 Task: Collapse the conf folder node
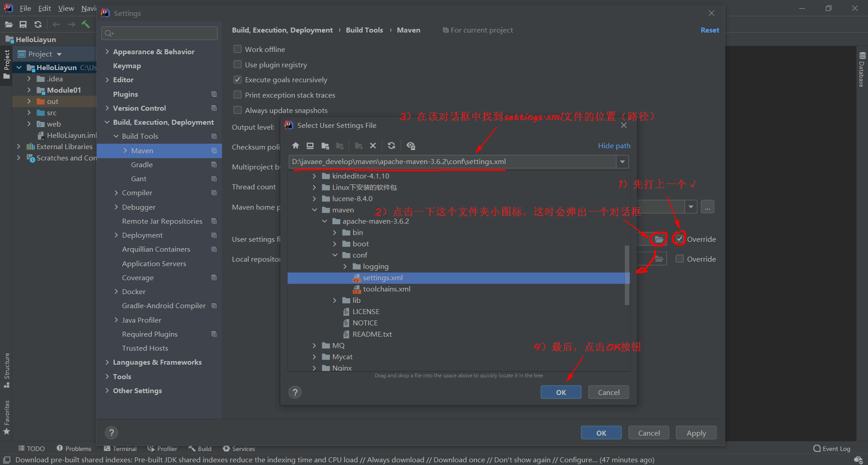click(335, 255)
